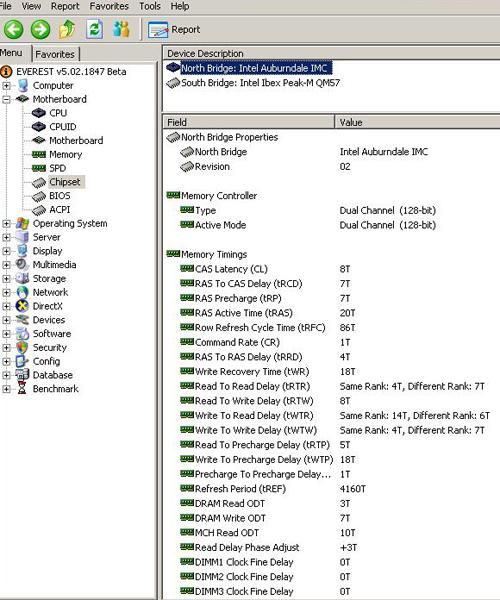500x600 pixels.
Task: Go back with the green left arrow
Action: click(x=13, y=29)
